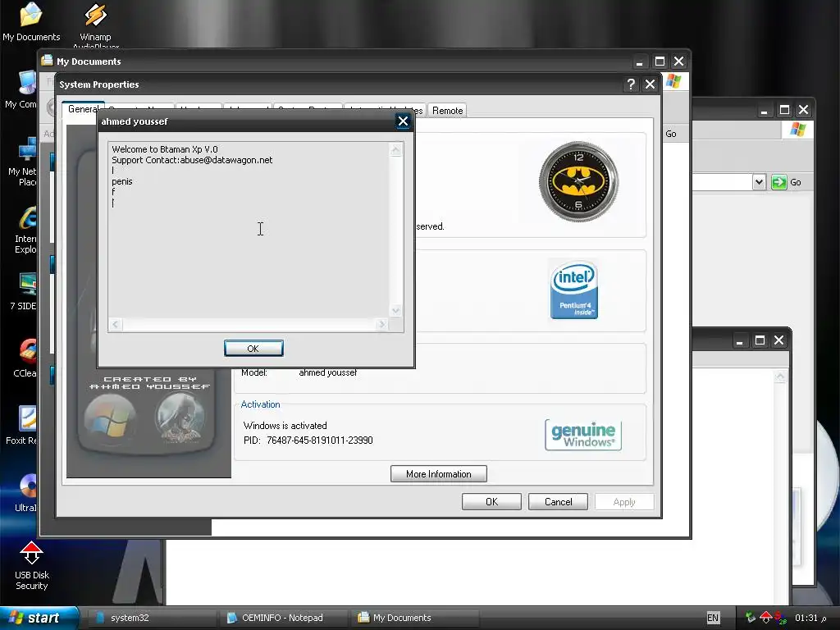Open My Network Places desktop icon

22,161
